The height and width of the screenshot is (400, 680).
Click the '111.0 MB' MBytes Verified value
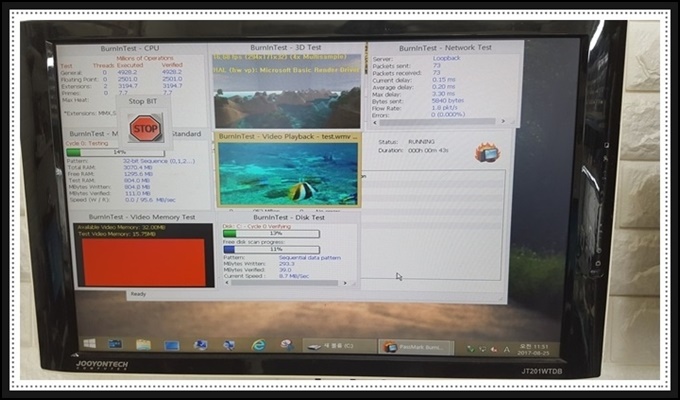pyautogui.click(x=137, y=193)
